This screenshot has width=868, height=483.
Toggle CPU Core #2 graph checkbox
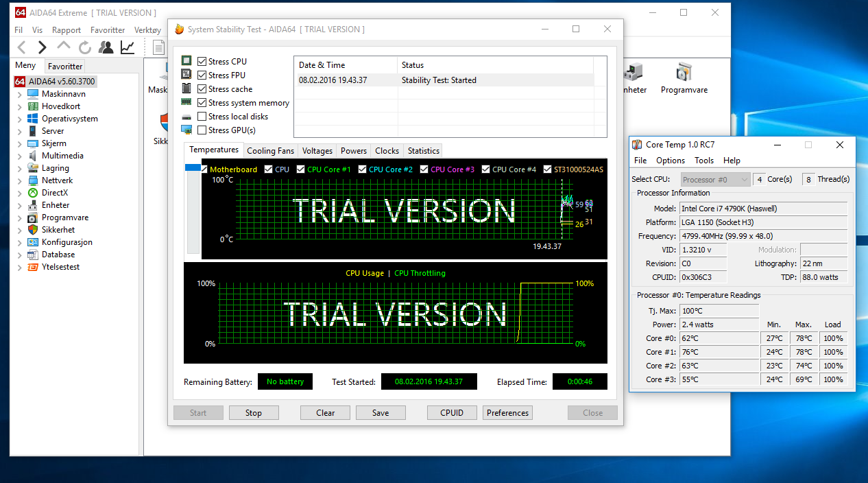361,169
